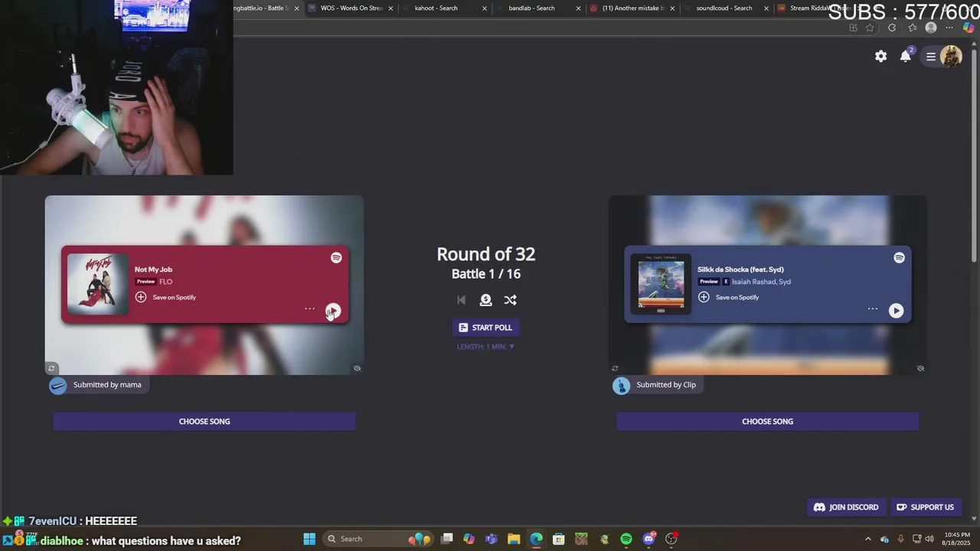Open clock showing 10:45 PM

pyautogui.click(x=957, y=539)
